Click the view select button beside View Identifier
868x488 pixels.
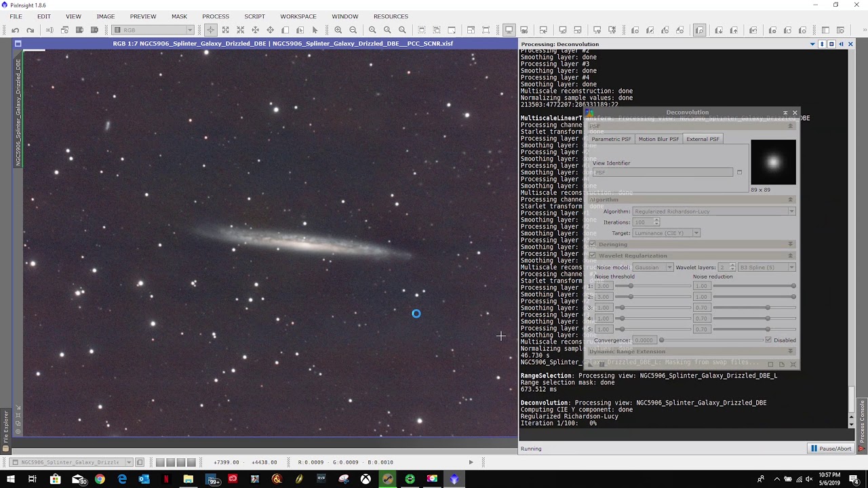click(x=739, y=172)
